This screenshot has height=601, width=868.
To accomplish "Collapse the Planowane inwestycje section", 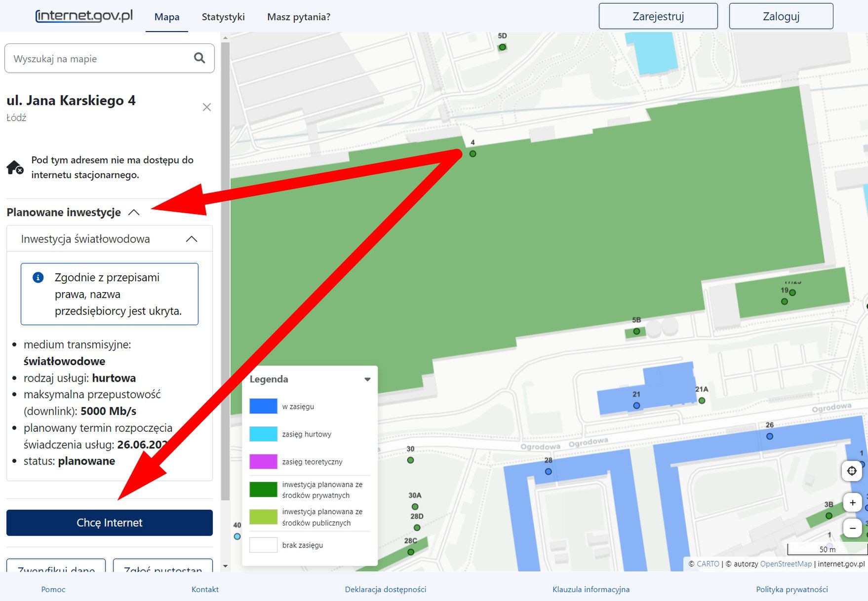I will (134, 212).
